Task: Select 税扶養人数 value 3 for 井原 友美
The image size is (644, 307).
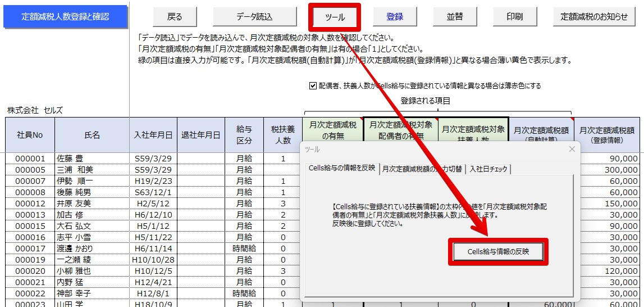Action: click(282, 204)
